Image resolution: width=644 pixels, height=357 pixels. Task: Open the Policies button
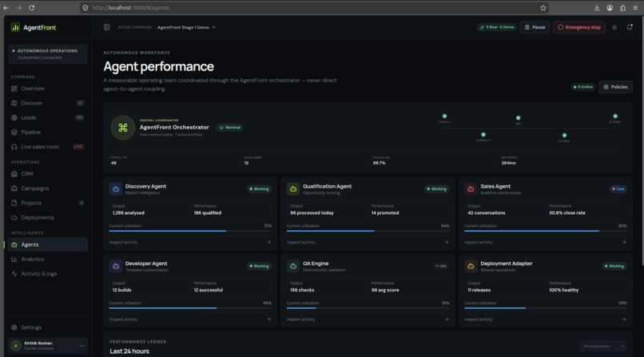coord(615,87)
